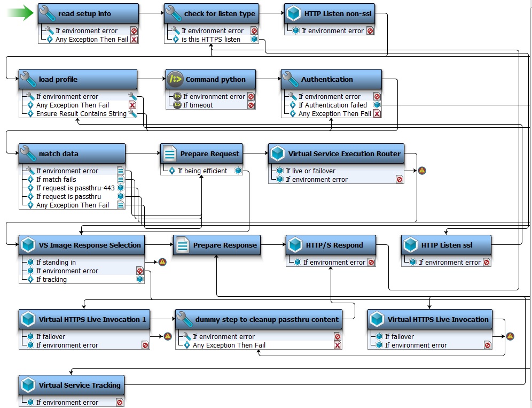Screen dimensions: 532x408
Task: Select the Authentication step block
Action: pyautogui.click(x=330, y=79)
